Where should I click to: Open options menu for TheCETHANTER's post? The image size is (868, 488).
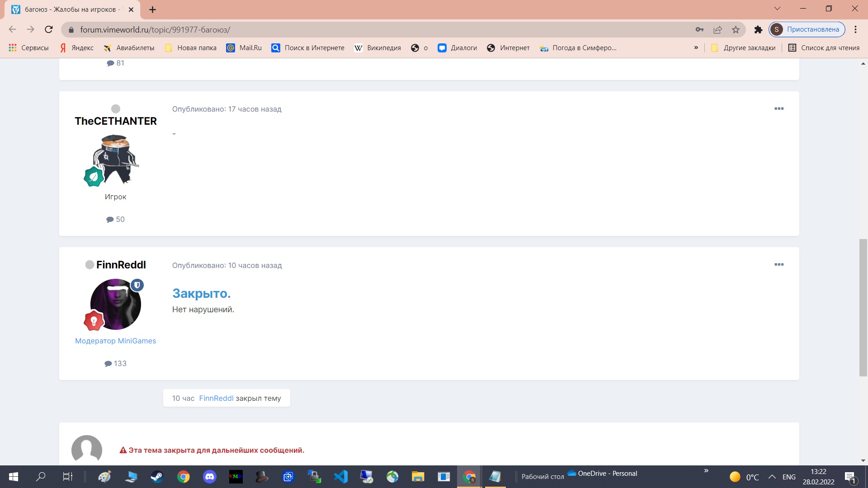(x=778, y=108)
